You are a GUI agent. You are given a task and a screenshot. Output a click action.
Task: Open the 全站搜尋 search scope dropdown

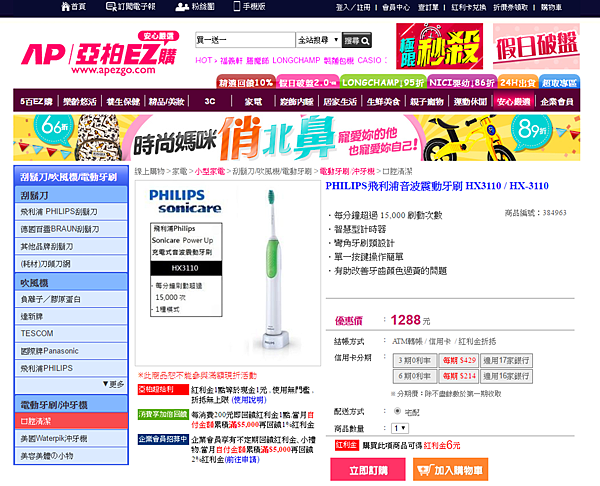pyautogui.click(x=318, y=40)
